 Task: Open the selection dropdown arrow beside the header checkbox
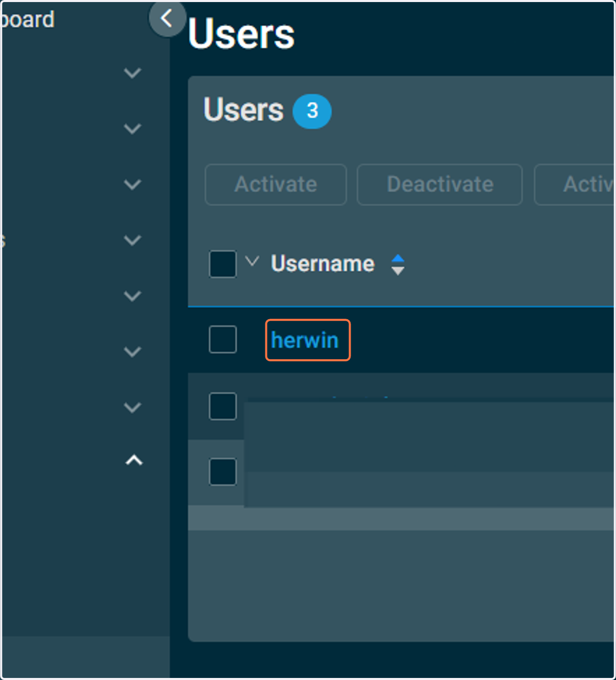click(x=252, y=261)
